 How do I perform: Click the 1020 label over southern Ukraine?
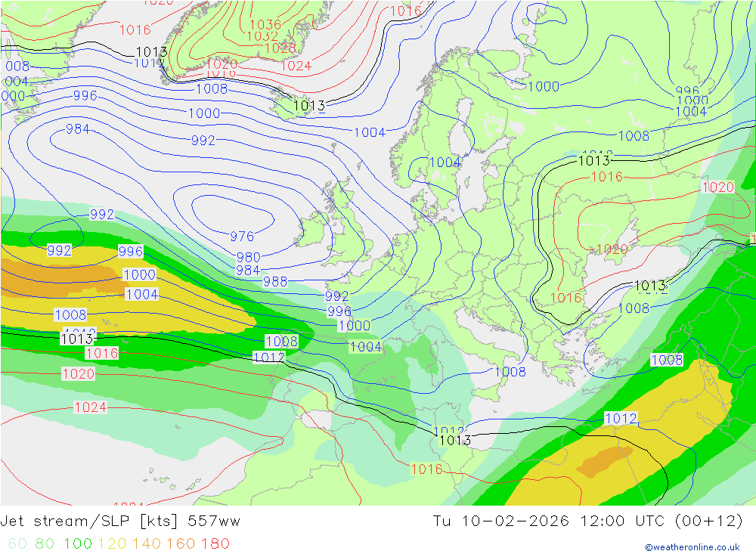pyautogui.click(x=612, y=249)
